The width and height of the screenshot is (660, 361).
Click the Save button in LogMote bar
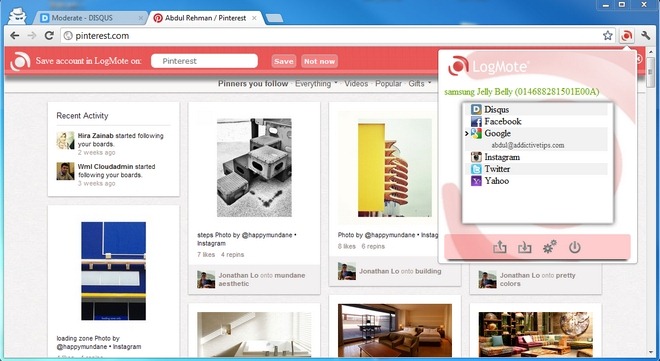pos(284,61)
